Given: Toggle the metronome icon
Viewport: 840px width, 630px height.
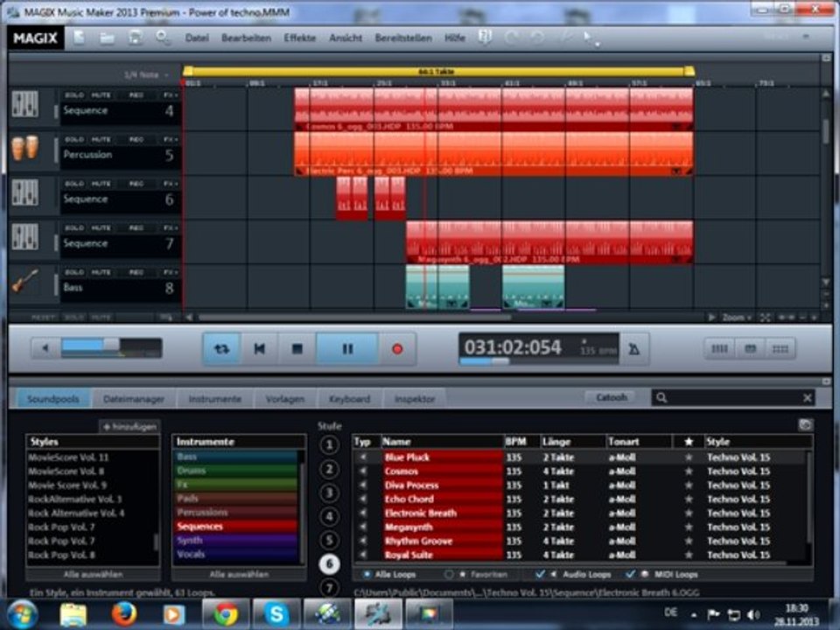Looking at the screenshot, I should 634,349.
